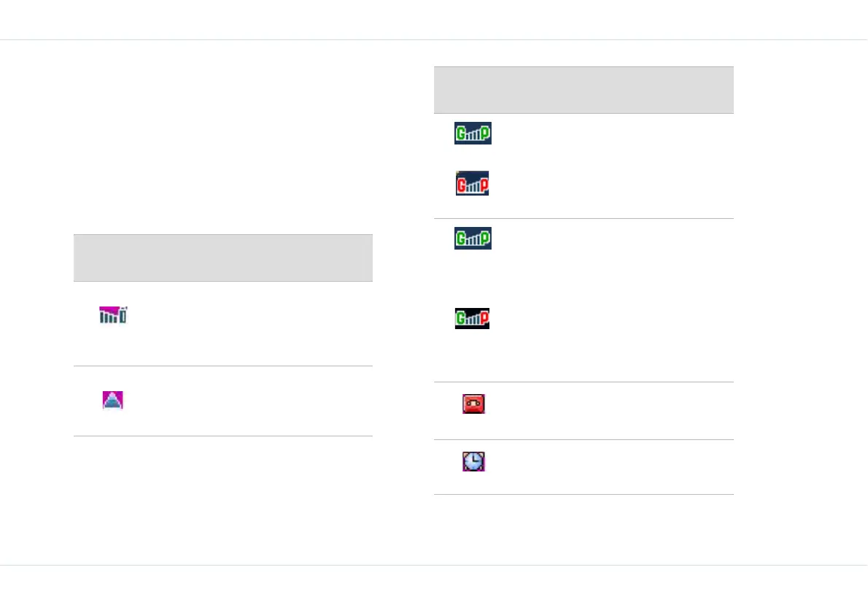
Task: Click the blue alarm clock icon
Action: click(x=473, y=461)
